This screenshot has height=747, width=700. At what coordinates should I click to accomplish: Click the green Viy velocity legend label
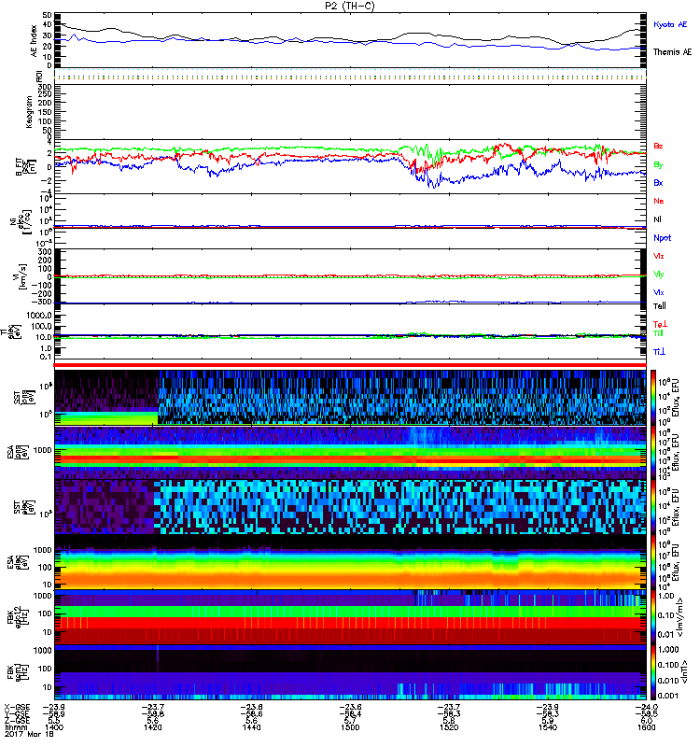(x=659, y=275)
